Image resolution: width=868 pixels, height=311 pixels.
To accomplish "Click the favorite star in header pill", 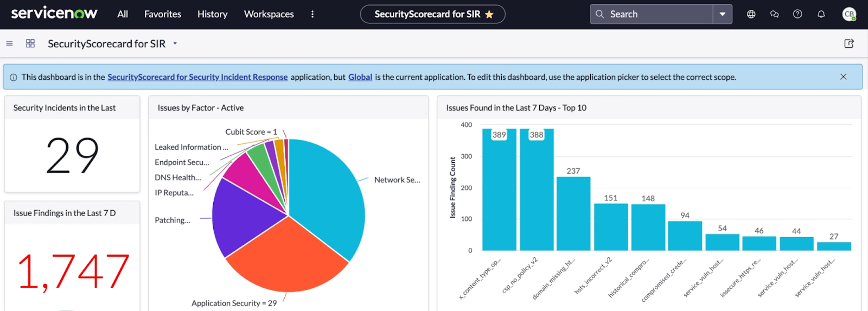I will (489, 14).
